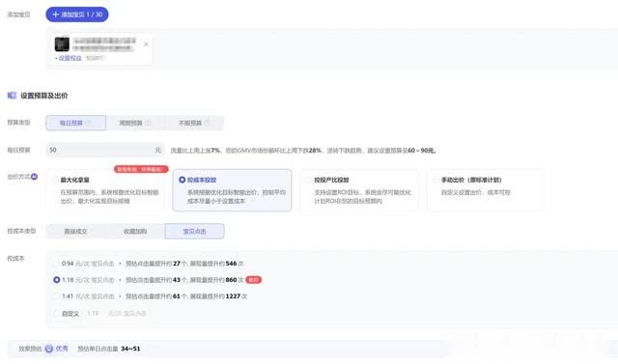618x364 pixels.
Task: Click the smiley icon beside 优秀
Action: pyautogui.click(x=49, y=349)
